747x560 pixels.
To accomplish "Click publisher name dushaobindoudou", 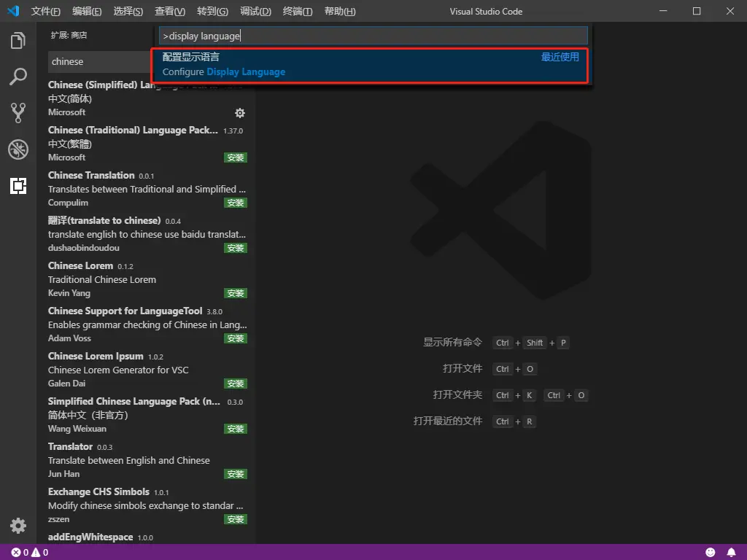I will point(84,248).
